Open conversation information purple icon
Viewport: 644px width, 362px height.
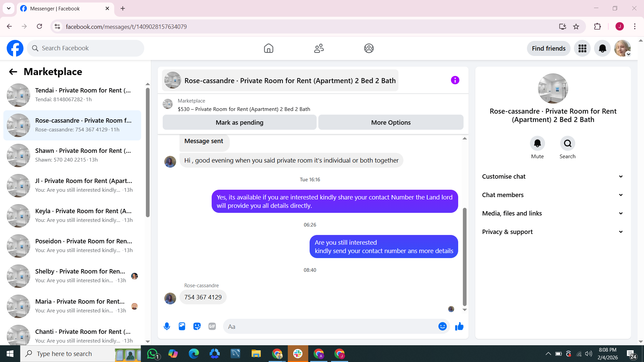tap(455, 80)
